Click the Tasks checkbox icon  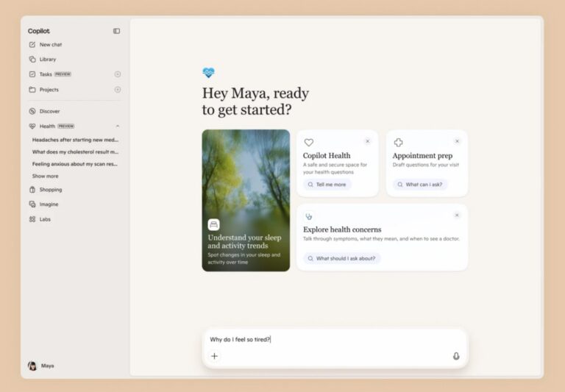(x=32, y=74)
